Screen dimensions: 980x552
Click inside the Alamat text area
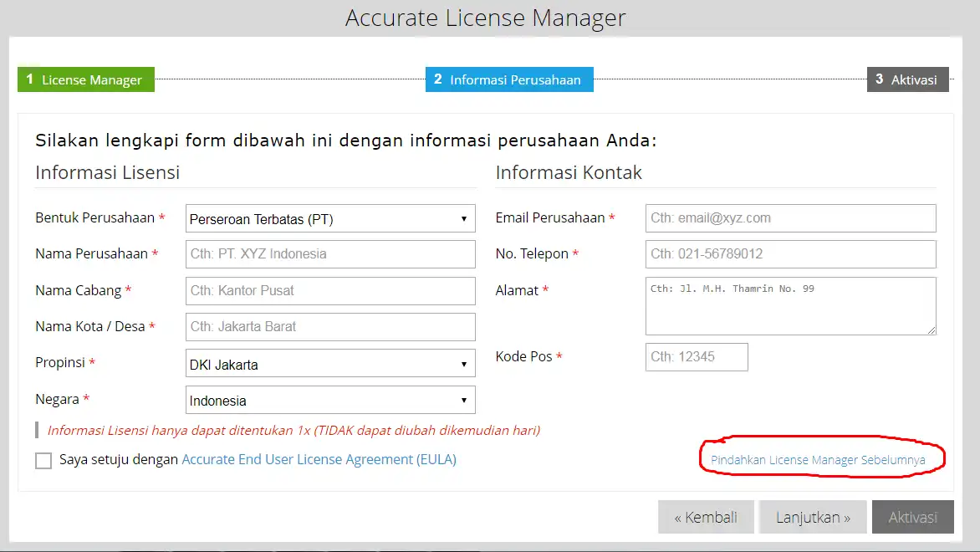point(791,306)
